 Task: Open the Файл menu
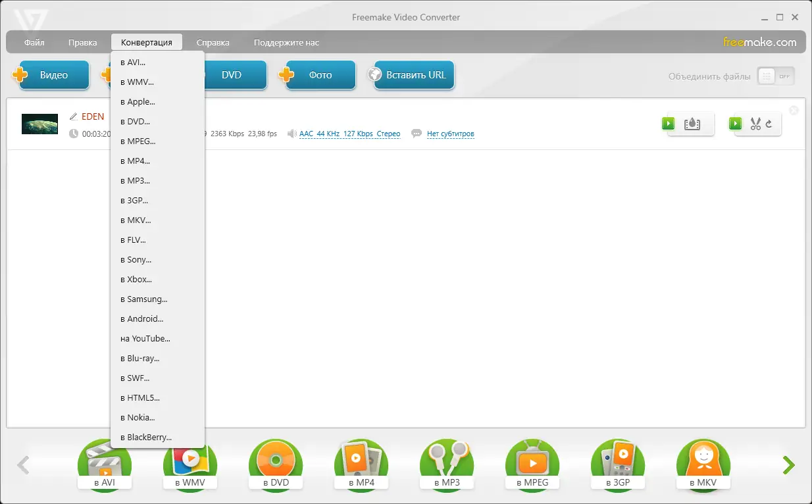[x=34, y=41]
